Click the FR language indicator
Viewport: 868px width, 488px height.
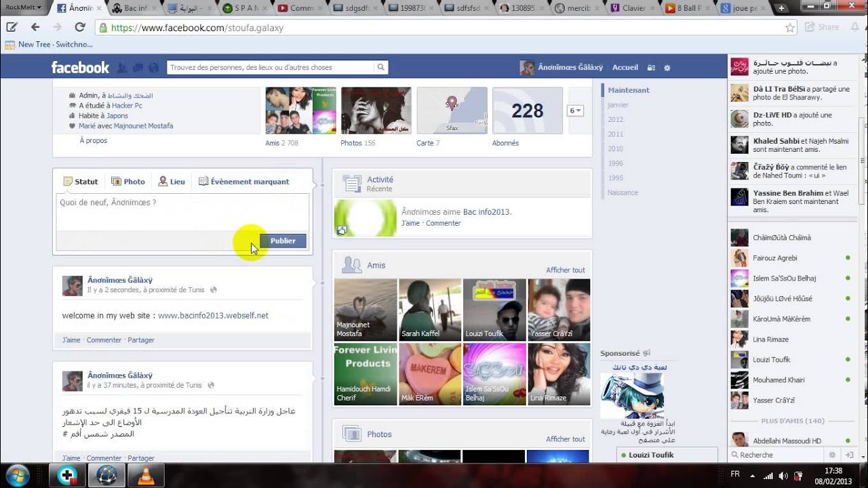pos(735,474)
